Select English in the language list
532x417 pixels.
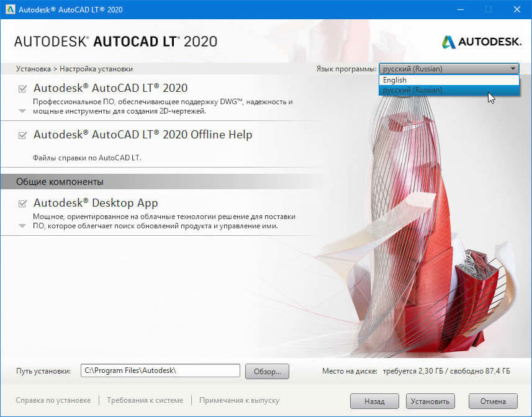449,80
